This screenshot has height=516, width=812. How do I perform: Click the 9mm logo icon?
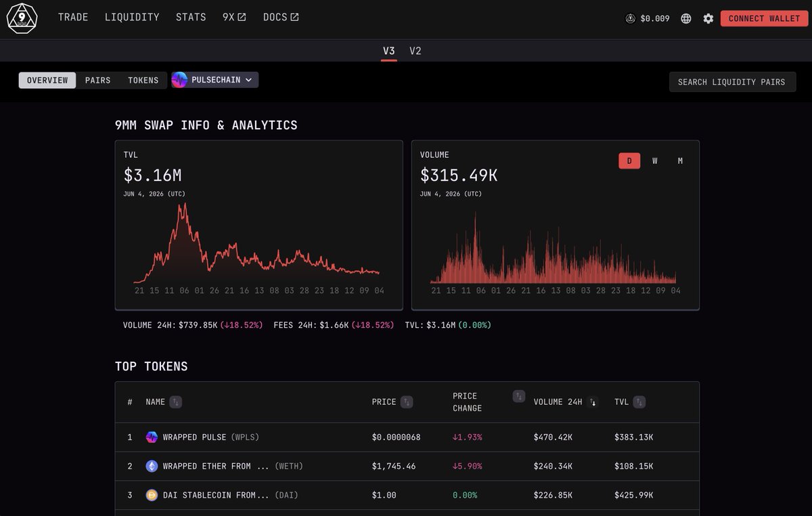pos(22,18)
